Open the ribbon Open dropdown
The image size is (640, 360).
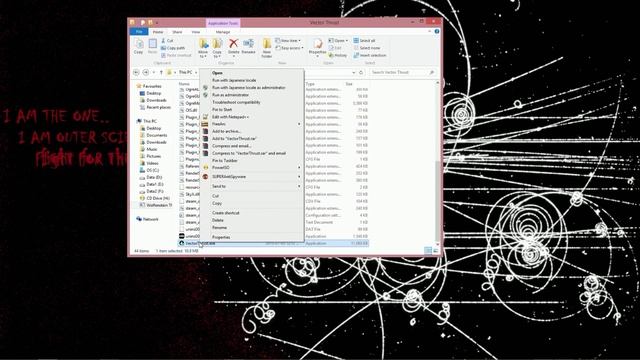click(x=338, y=40)
